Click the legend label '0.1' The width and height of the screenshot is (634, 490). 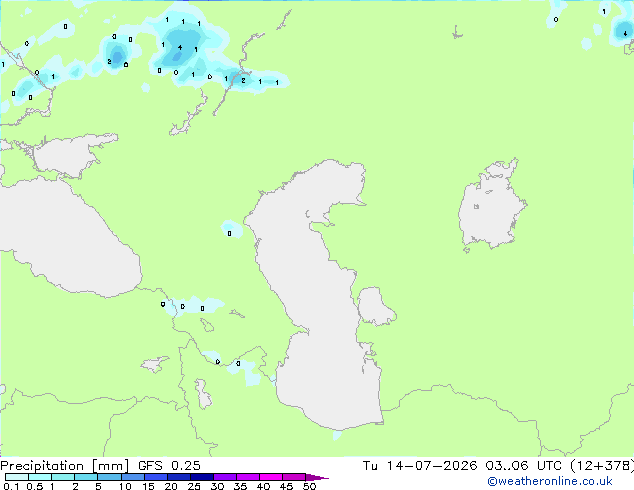[11, 486]
